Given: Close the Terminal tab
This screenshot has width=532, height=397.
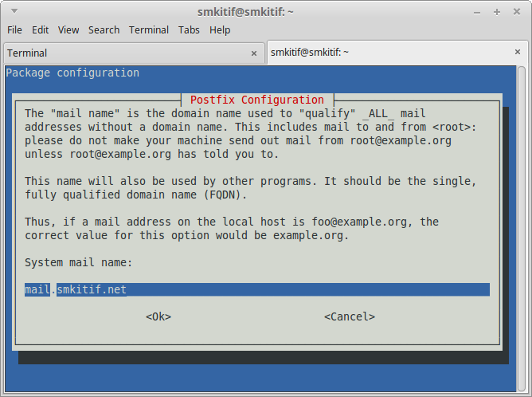Looking at the screenshot, I should click(x=254, y=53).
